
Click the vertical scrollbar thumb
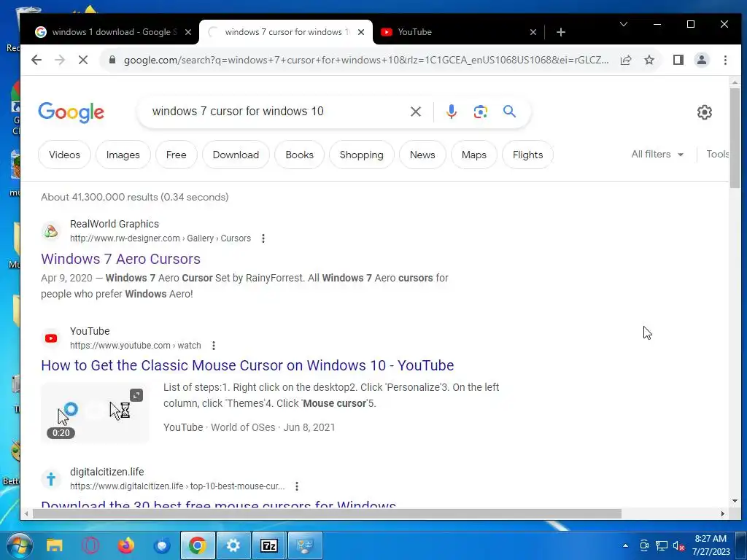coord(735,138)
